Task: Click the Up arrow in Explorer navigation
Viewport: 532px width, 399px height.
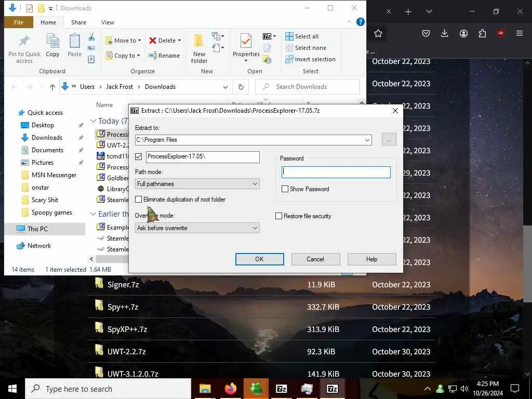Action: 52,87
